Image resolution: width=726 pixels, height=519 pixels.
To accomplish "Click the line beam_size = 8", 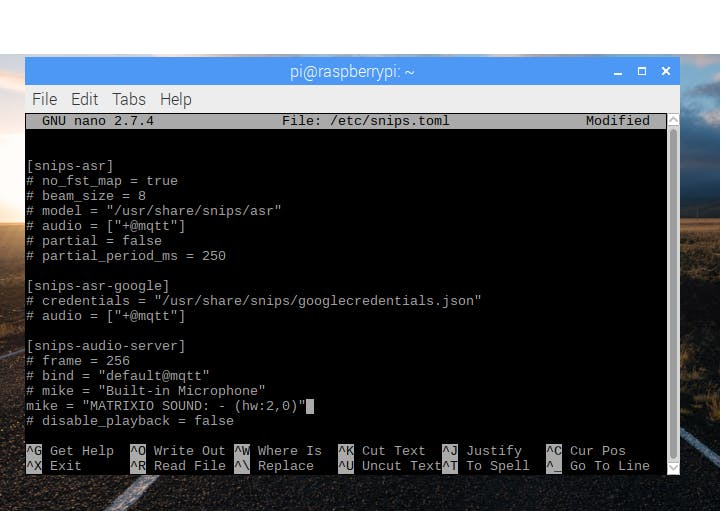I will [86, 196].
